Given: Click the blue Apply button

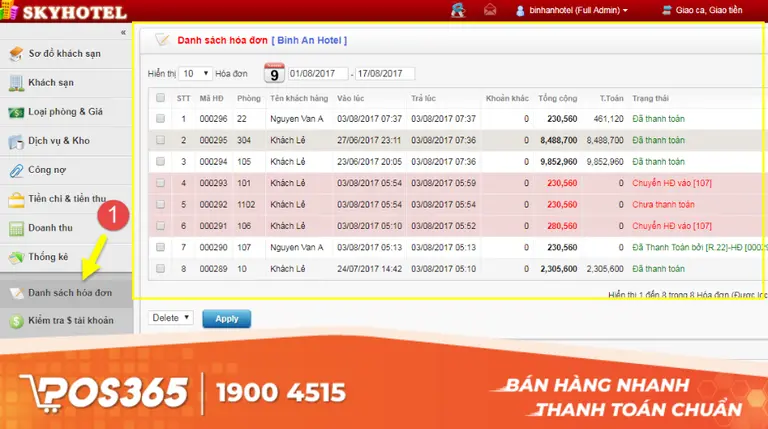Looking at the screenshot, I should tap(227, 318).
